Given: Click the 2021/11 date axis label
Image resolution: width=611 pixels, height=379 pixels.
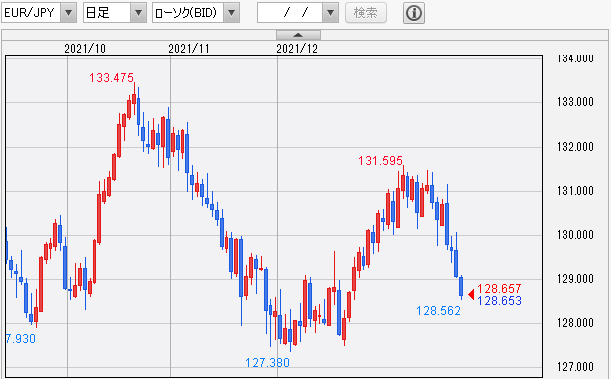Looking at the screenshot, I should 189,49.
